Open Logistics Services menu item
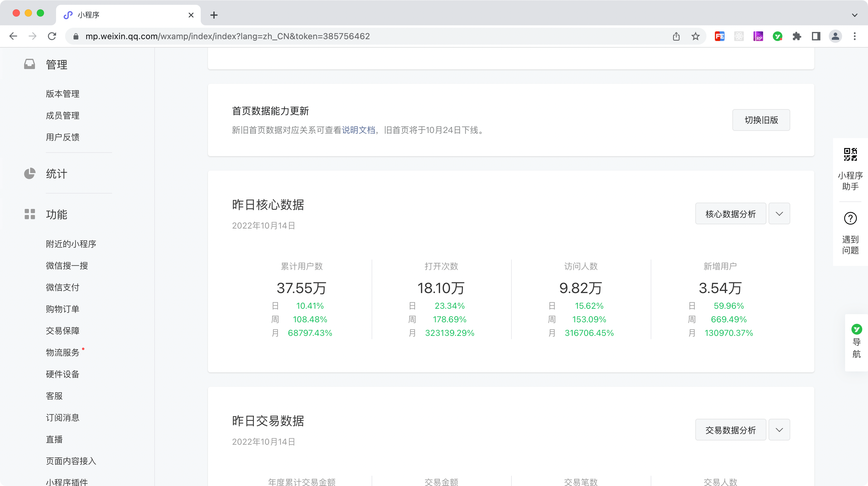 click(x=63, y=352)
